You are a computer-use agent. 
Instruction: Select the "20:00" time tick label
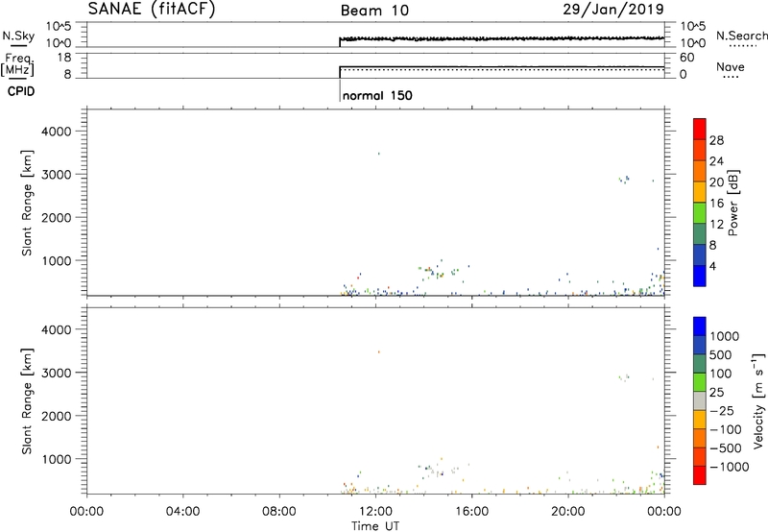click(x=568, y=512)
